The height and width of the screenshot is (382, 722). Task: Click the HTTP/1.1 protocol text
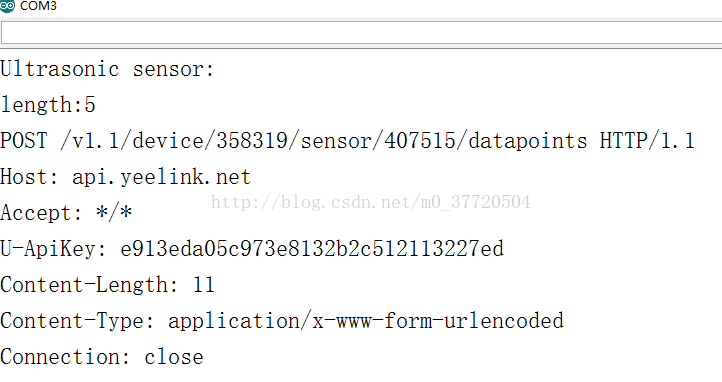[647, 140]
